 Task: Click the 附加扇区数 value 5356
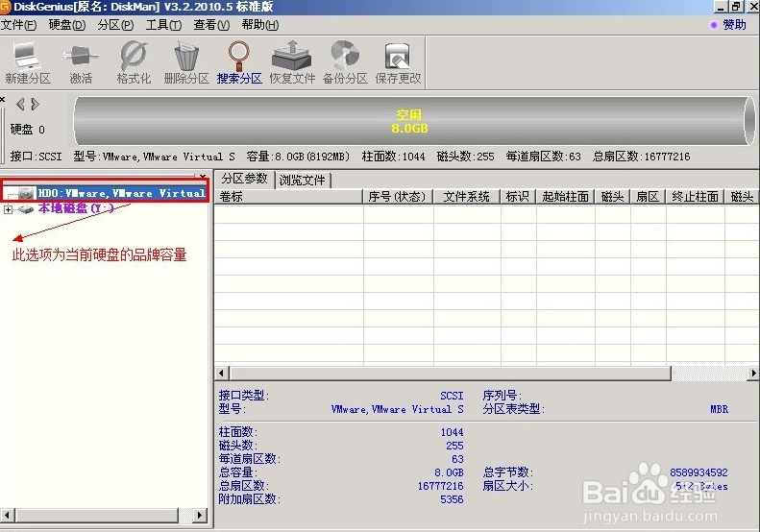(452, 499)
